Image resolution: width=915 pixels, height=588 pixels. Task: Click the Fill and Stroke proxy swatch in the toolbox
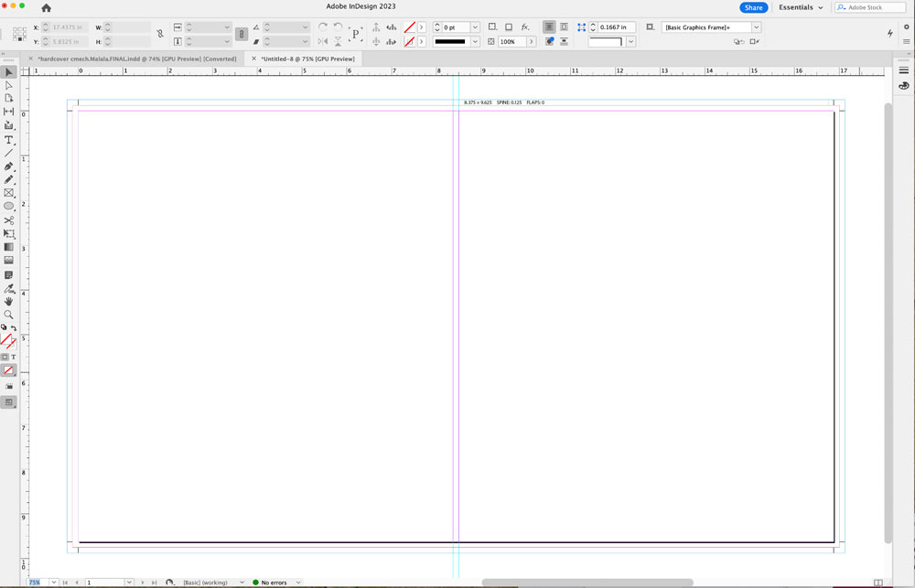click(x=8, y=341)
